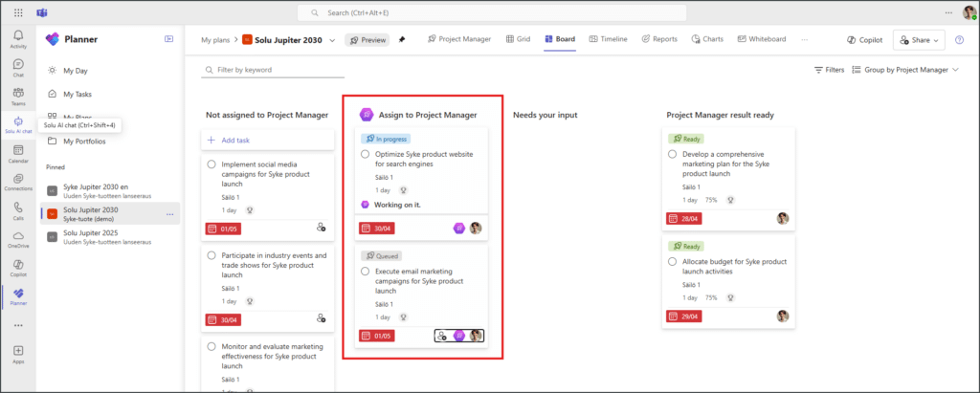Viewport: 980px width, 393px height.
Task: Click the Preview badge button
Action: (367, 40)
